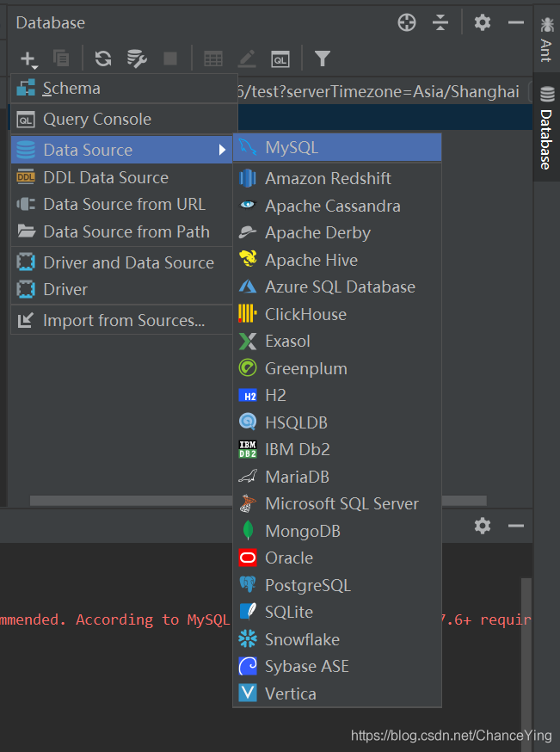Click the horizontal scrollbar in Database panel

pos(129,501)
